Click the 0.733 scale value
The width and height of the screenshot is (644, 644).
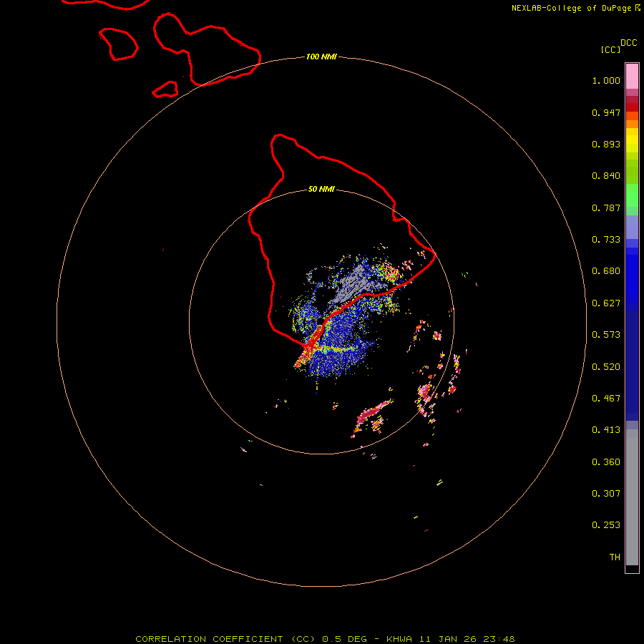pos(606,240)
